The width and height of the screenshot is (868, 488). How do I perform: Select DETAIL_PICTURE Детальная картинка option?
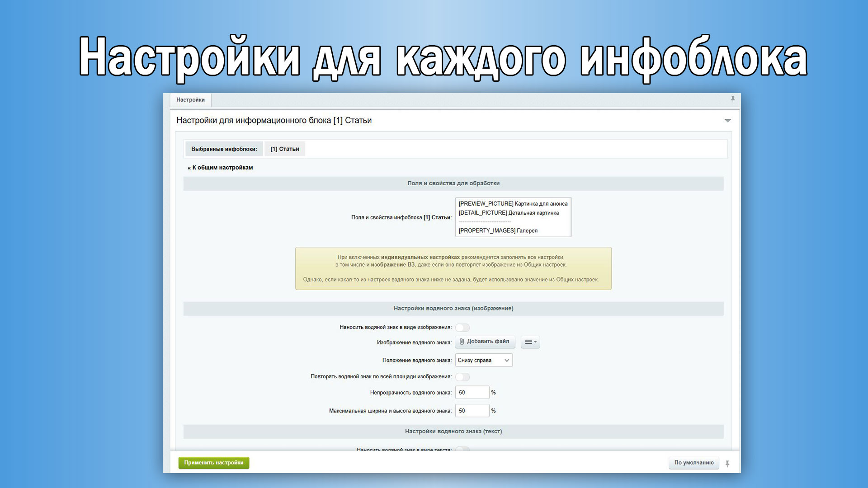point(508,213)
